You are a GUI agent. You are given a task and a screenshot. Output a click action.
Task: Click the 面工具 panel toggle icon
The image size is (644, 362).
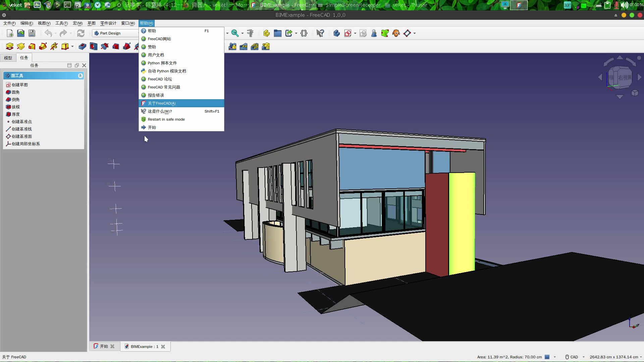point(80,75)
